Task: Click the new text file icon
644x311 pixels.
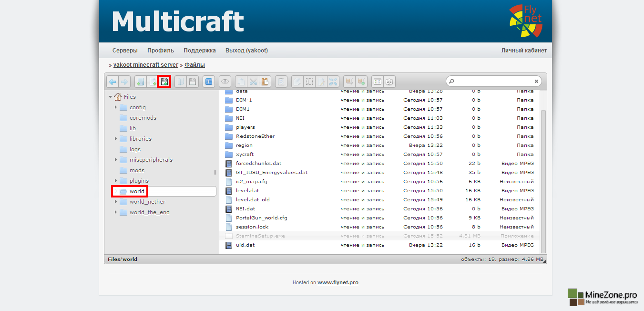Action: point(152,82)
